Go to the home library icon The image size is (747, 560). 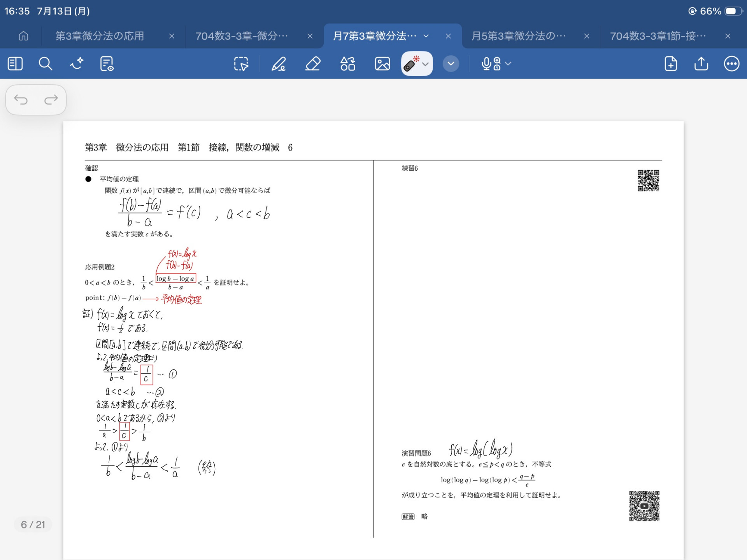tap(23, 36)
